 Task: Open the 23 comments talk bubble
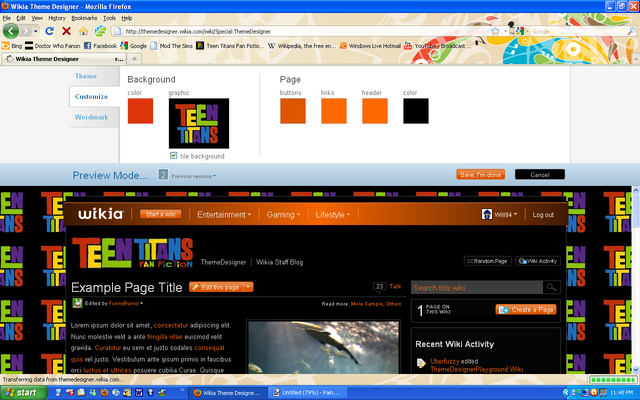coord(379,287)
